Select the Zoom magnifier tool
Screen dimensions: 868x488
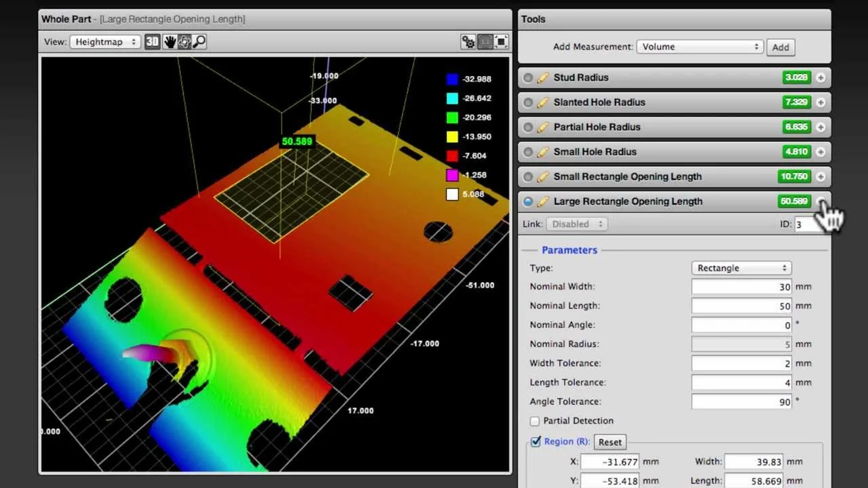point(201,41)
